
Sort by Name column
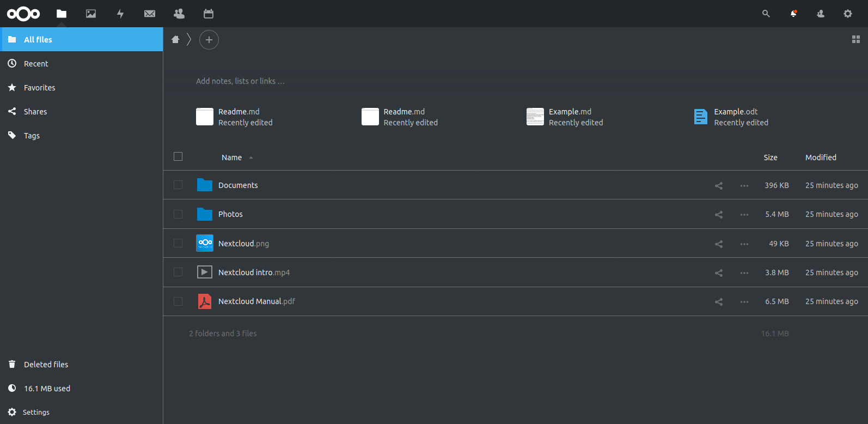[x=231, y=158]
